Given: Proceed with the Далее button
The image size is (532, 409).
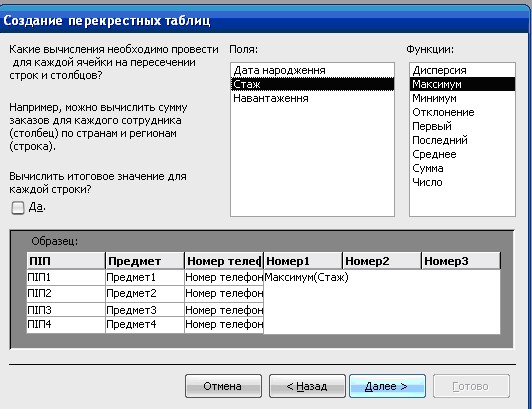Looking at the screenshot, I should (387, 386).
